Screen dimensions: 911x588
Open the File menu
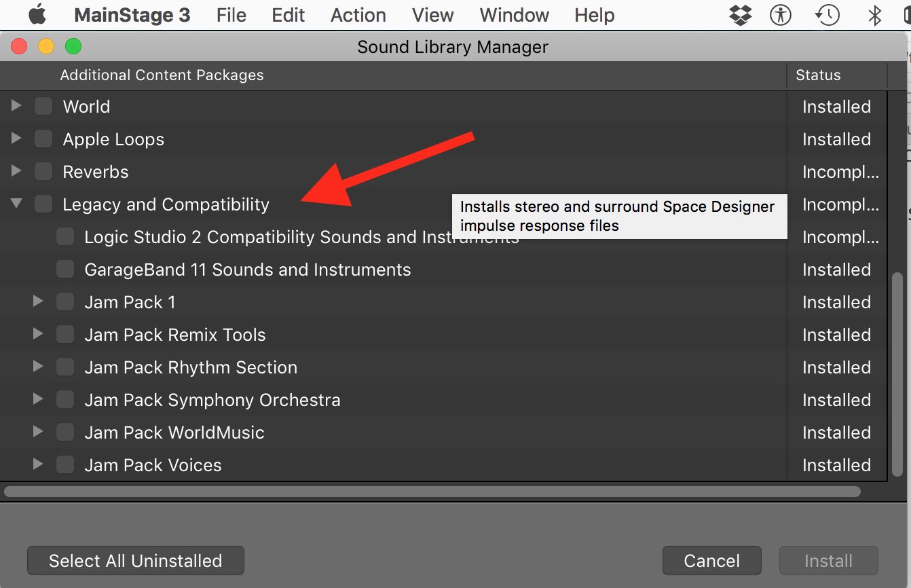tap(231, 15)
